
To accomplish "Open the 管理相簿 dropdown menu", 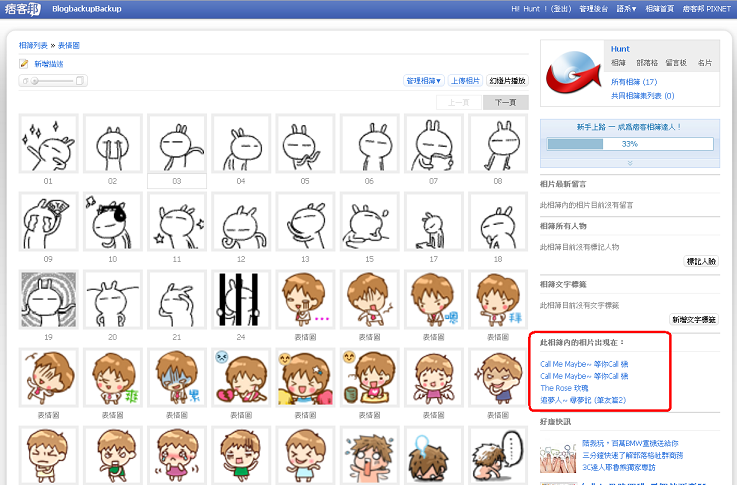I will [x=423, y=81].
